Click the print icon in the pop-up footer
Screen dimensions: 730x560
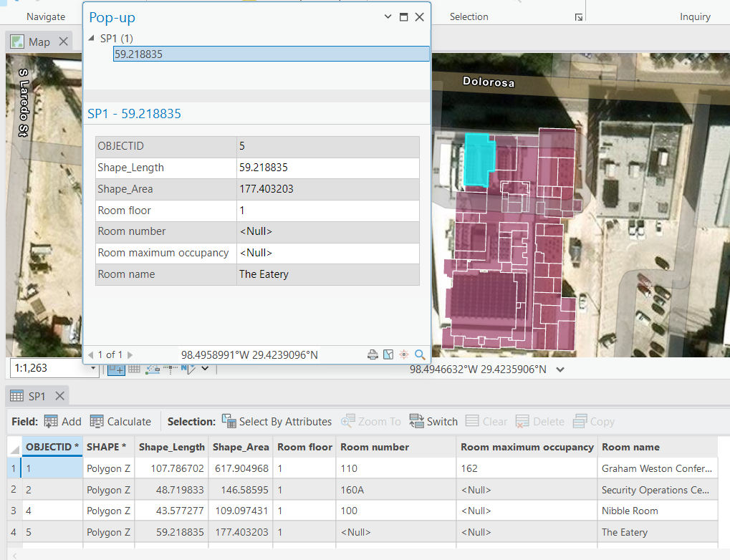pos(373,354)
